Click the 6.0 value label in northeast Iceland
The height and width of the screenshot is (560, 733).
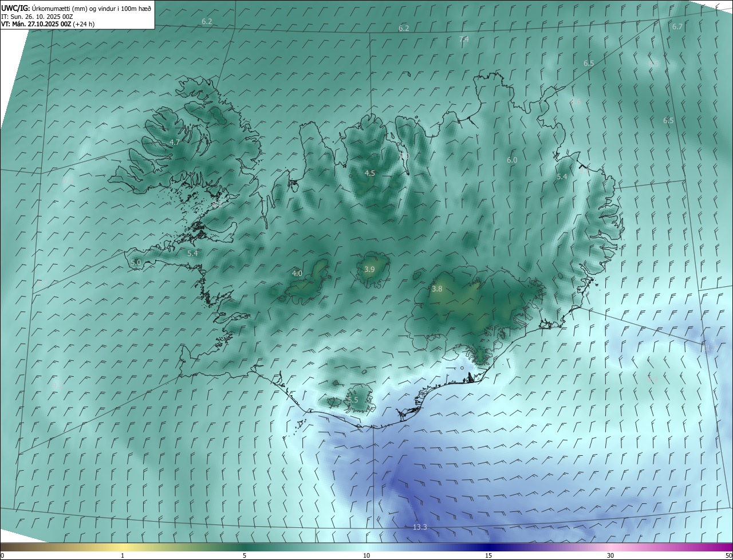tap(512, 160)
